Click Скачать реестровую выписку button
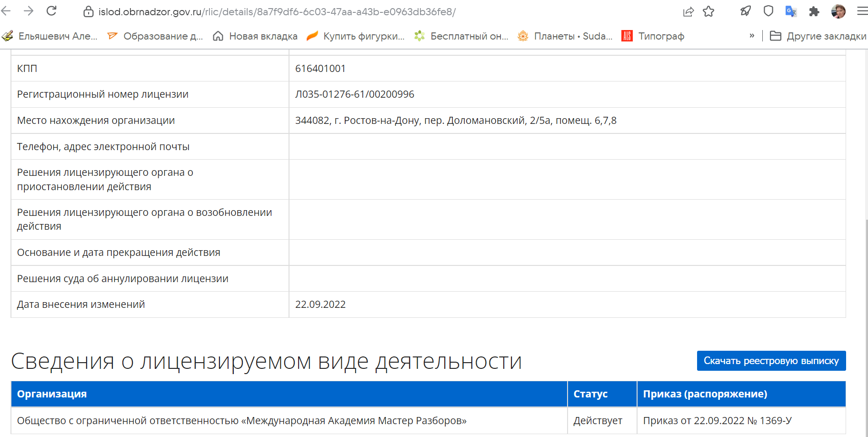This screenshot has height=437, width=868. click(x=771, y=361)
